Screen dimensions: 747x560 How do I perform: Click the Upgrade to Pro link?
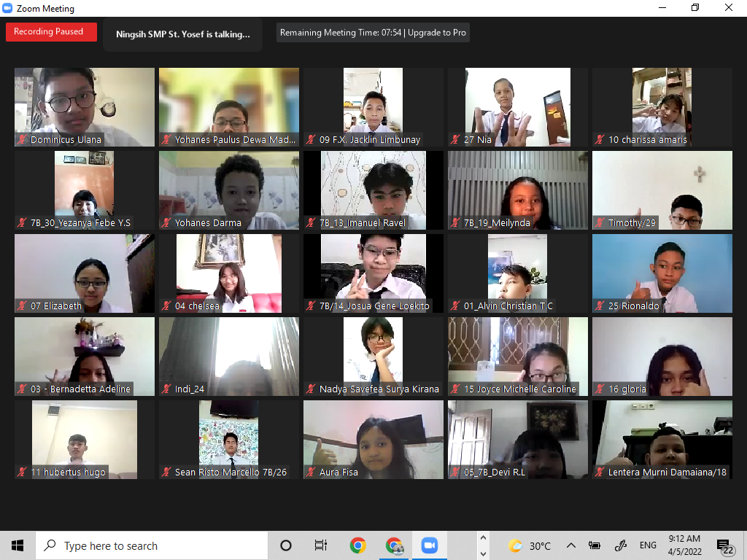tap(437, 32)
